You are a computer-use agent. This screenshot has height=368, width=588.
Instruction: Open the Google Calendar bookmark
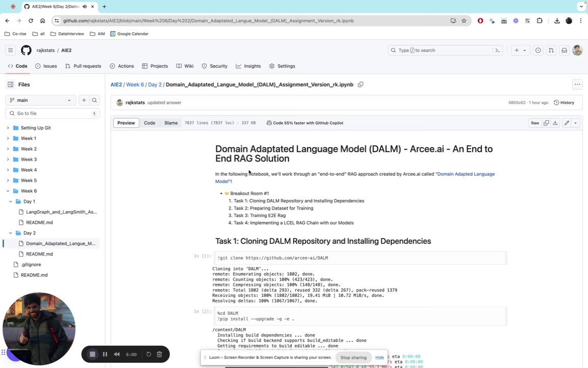[129, 34]
